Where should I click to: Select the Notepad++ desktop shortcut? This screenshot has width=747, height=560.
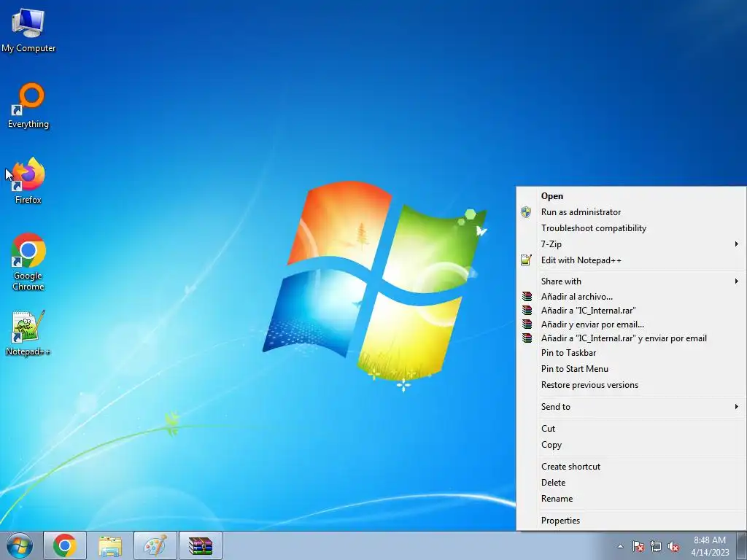coord(28,333)
